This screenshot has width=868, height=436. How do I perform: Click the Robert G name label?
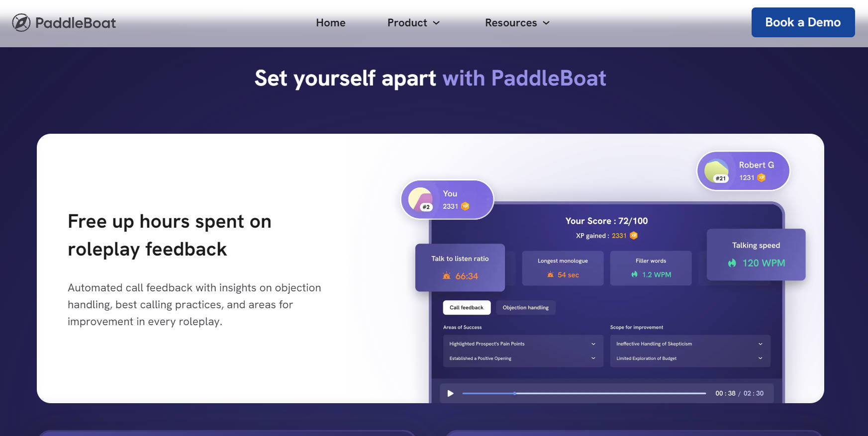pos(756,165)
